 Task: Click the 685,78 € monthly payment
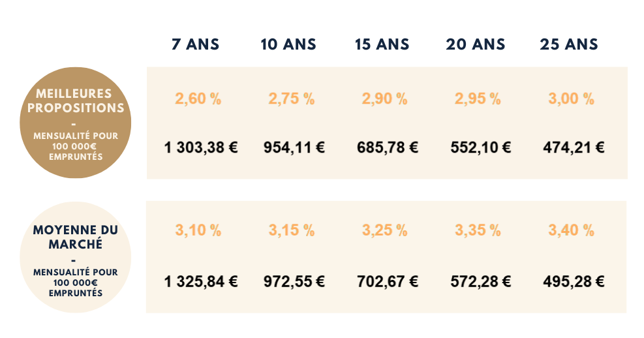(388, 147)
